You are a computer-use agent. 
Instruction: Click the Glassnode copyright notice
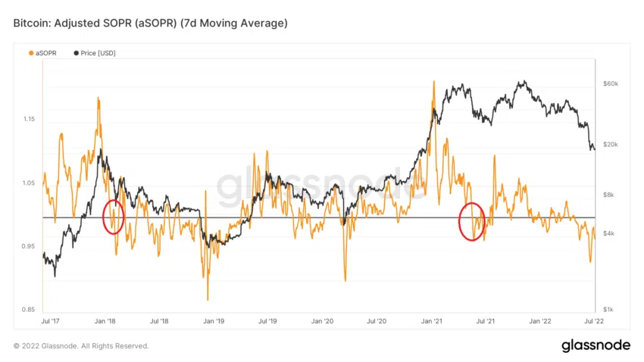[x=81, y=346]
